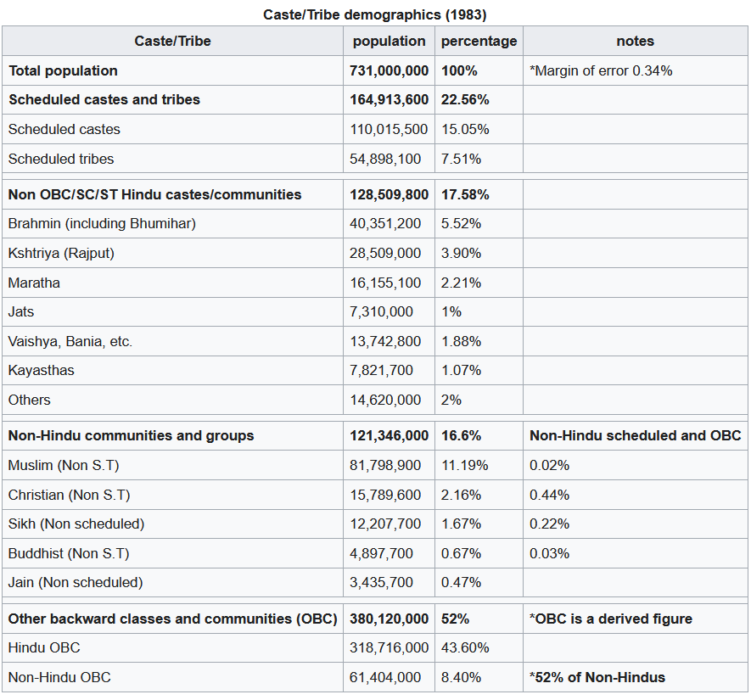Select the Sikh (Non scheduled) row label
Viewport: 751px width, 700px height.
[x=76, y=524]
